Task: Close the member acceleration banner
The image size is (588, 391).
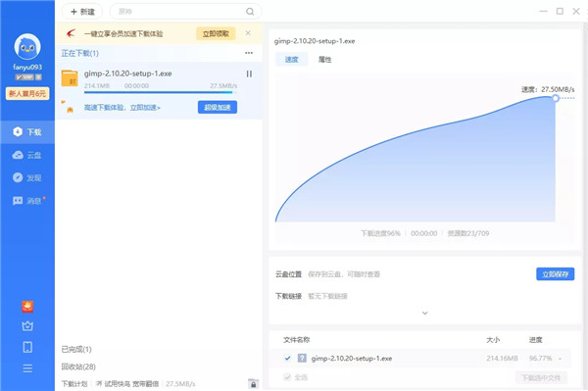Action: (248, 33)
